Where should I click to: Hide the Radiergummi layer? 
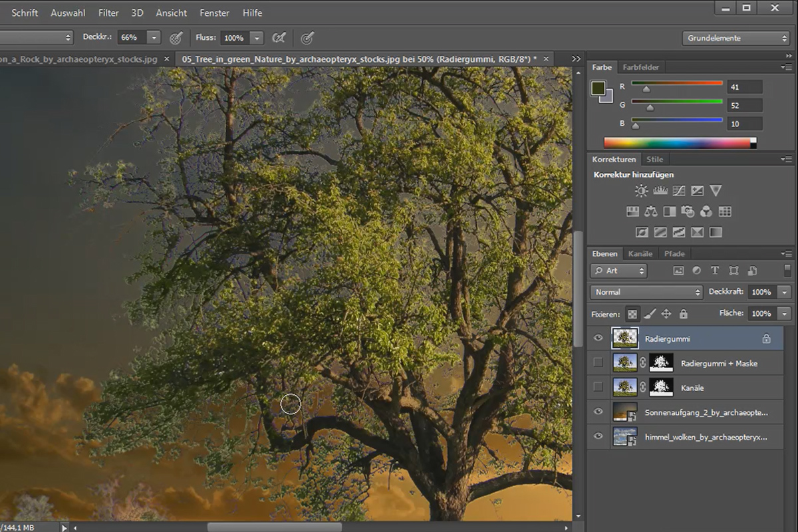pos(598,338)
